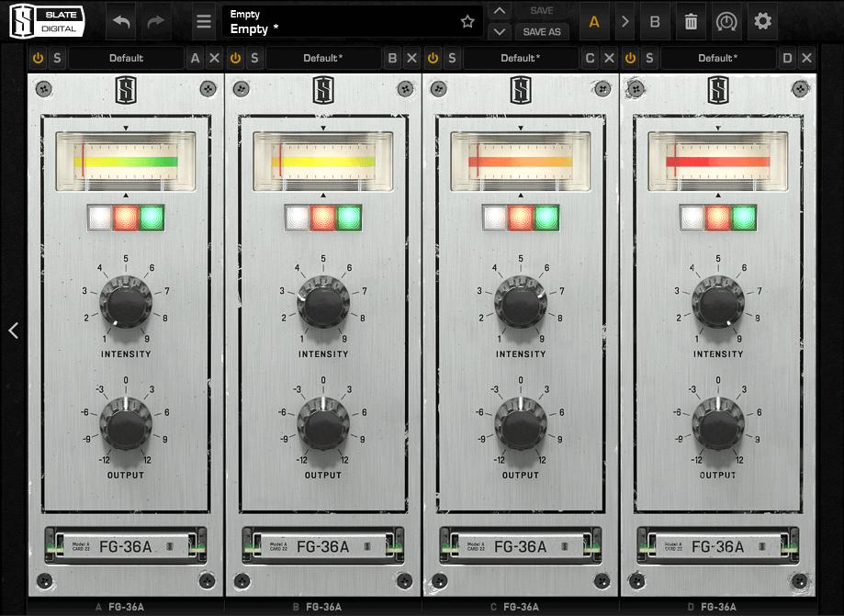The width and height of the screenshot is (844, 616).
Task: Solo module B with S button
Action: [x=254, y=59]
